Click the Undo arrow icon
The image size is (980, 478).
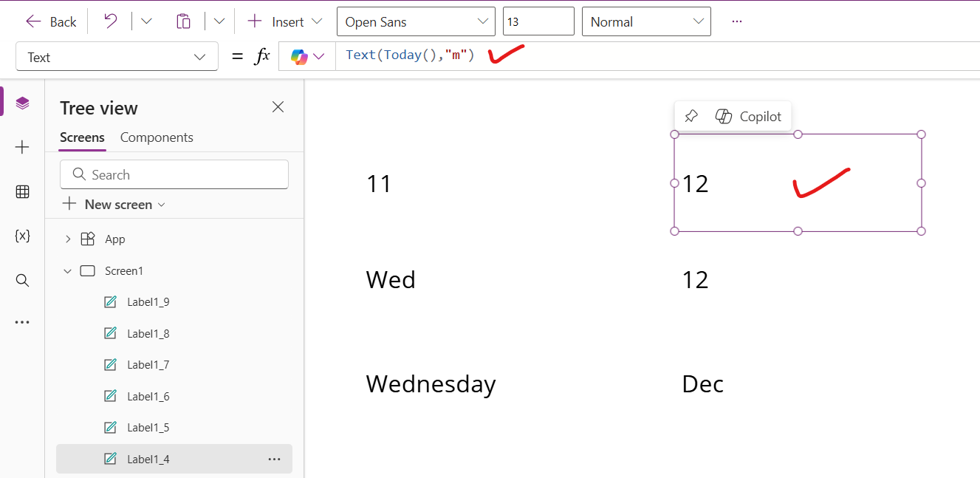(111, 21)
